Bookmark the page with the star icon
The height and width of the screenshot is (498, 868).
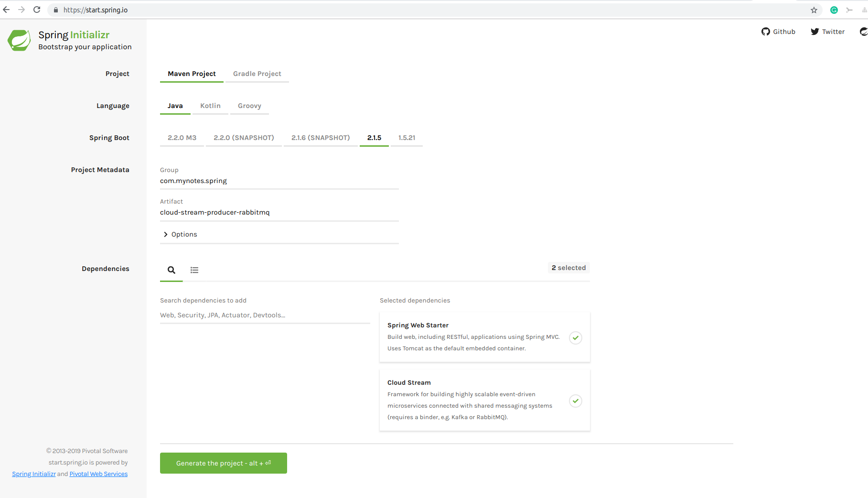pos(814,10)
